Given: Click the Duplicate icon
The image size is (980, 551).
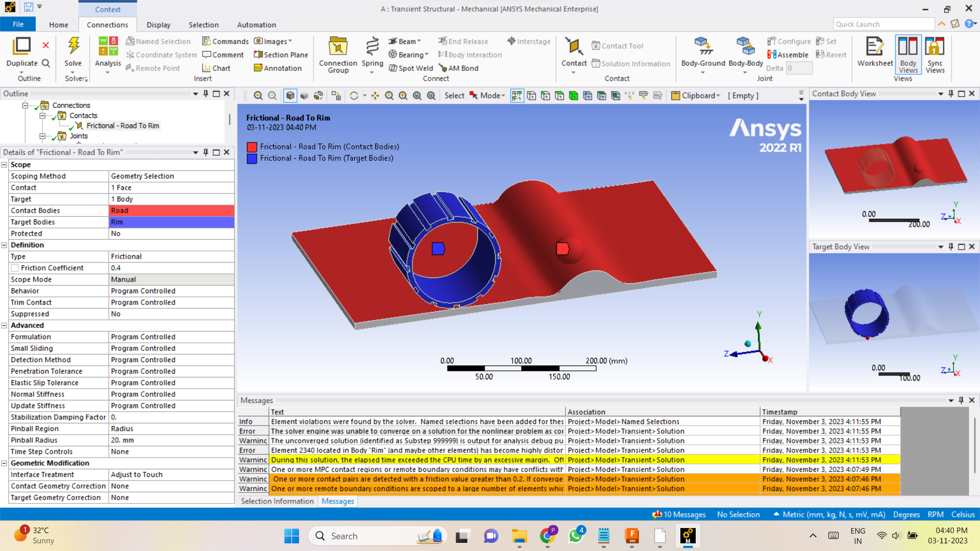Looking at the screenshot, I should coord(21,46).
